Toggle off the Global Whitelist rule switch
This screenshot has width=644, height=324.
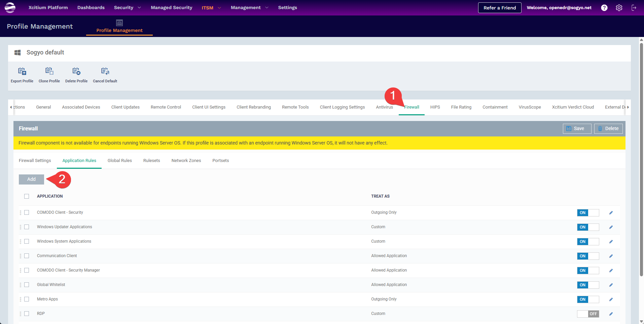tap(588, 285)
